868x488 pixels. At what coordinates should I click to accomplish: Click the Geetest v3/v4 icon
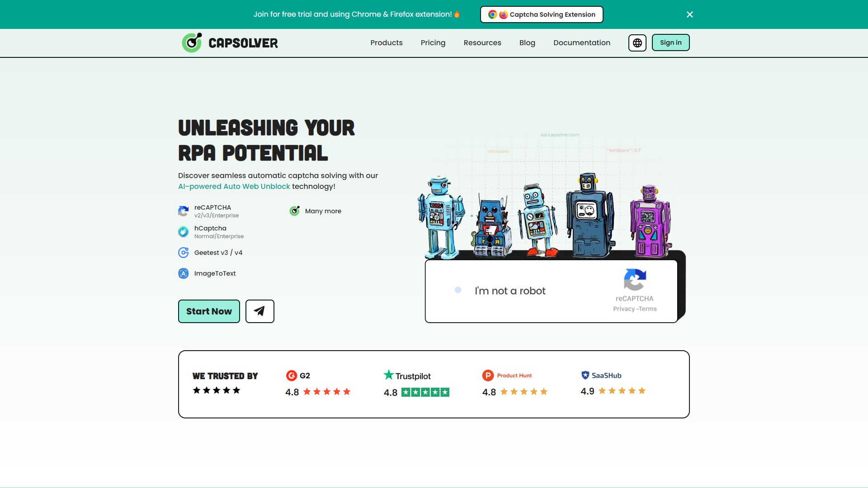(x=183, y=253)
